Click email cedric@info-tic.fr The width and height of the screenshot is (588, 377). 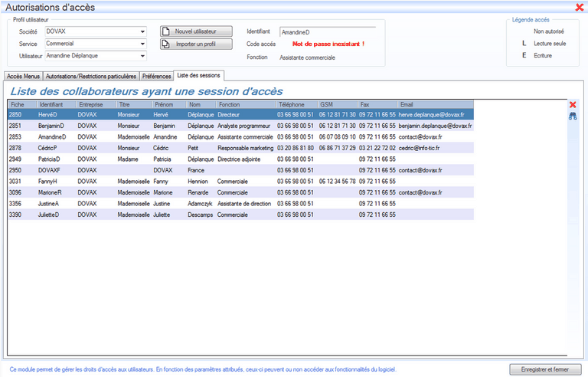pos(419,148)
